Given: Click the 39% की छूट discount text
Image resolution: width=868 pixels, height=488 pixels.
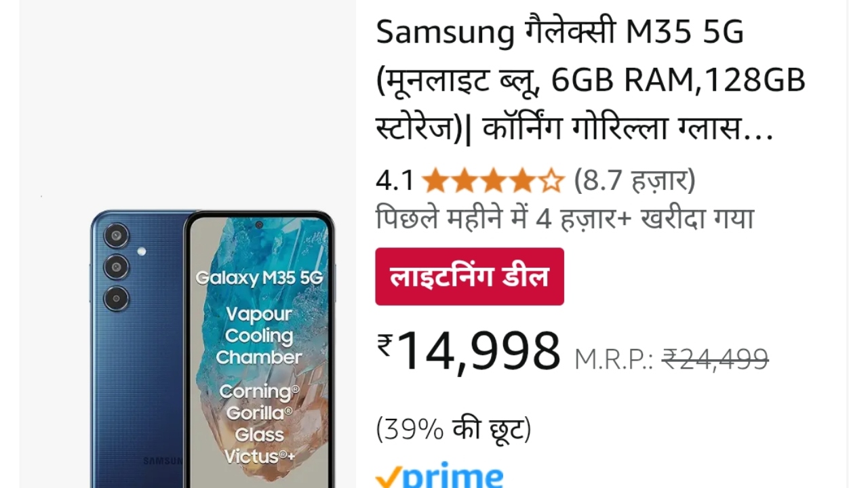Looking at the screenshot, I should click(454, 429).
